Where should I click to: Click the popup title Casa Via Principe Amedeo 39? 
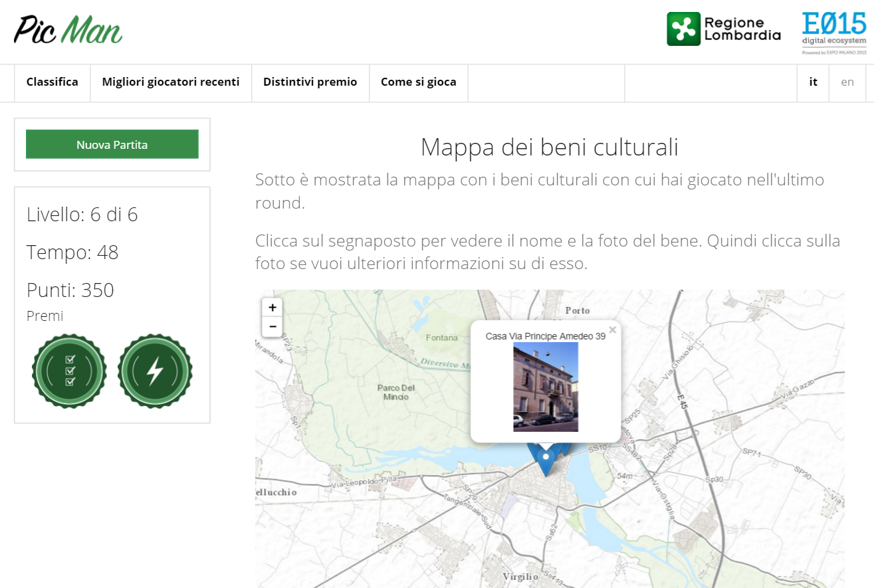coord(545,336)
